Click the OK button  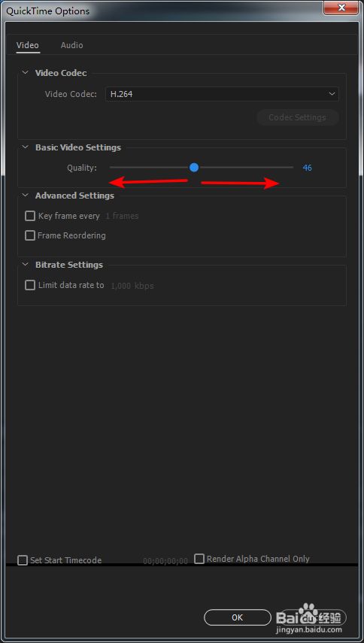pos(238,617)
